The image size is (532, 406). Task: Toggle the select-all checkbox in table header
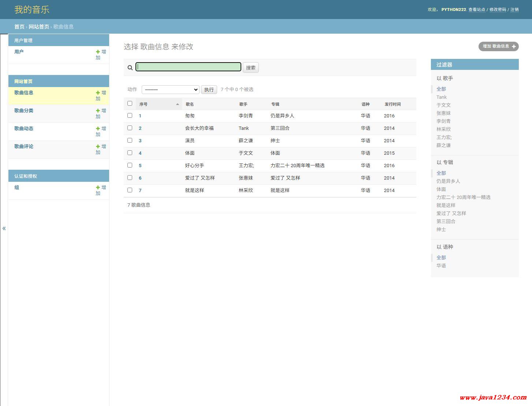tap(130, 104)
